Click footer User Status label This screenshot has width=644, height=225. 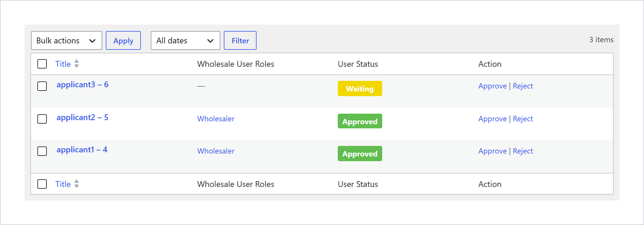(x=358, y=184)
